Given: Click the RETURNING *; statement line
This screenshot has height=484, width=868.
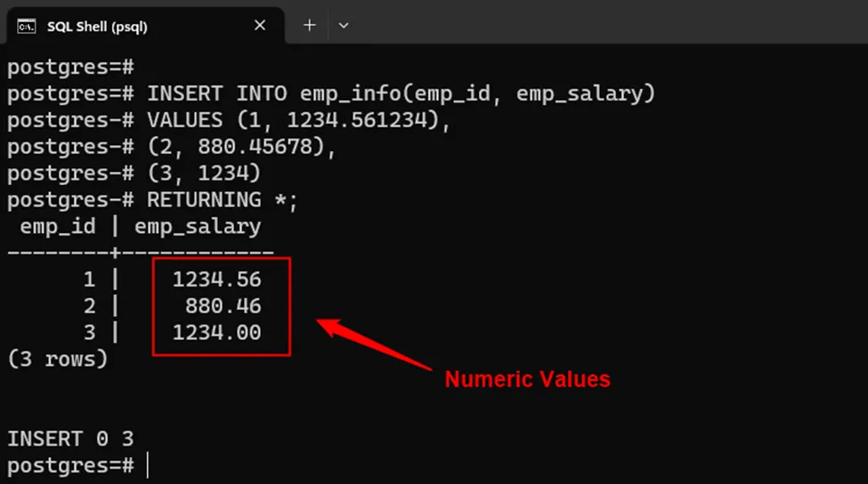Looking at the screenshot, I should click(222, 199).
